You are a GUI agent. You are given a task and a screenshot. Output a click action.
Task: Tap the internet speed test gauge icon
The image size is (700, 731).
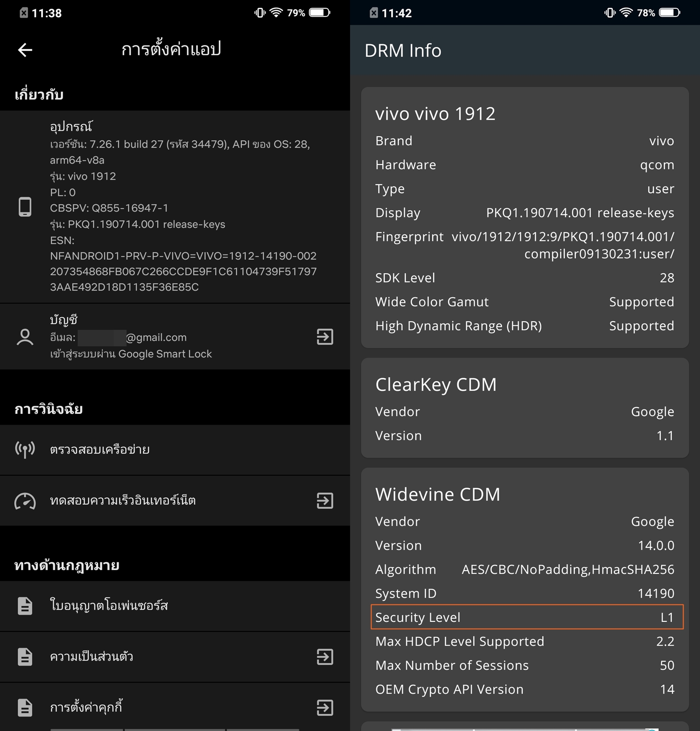click(25, 501)
